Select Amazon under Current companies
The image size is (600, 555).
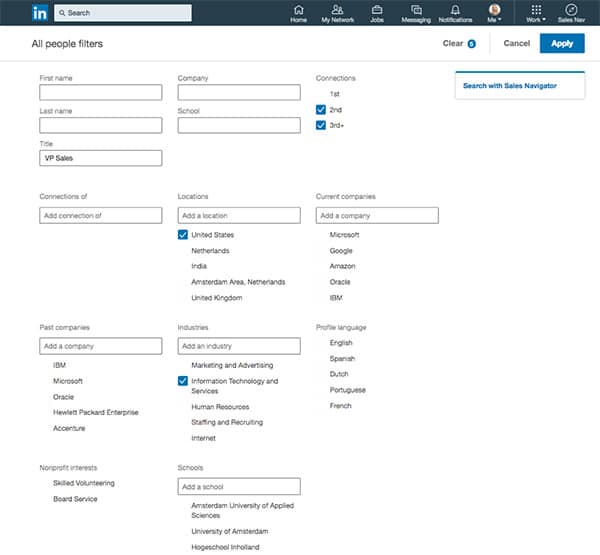(342, 266)
